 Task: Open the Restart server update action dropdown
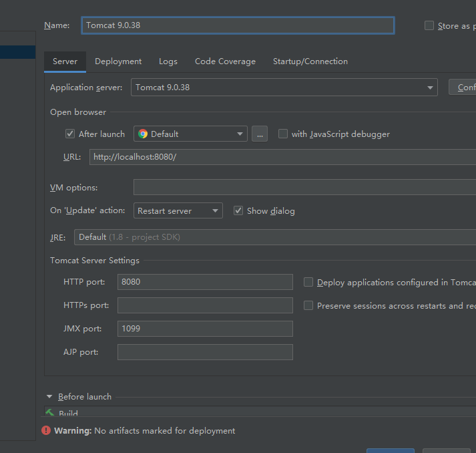coord(178,210)
